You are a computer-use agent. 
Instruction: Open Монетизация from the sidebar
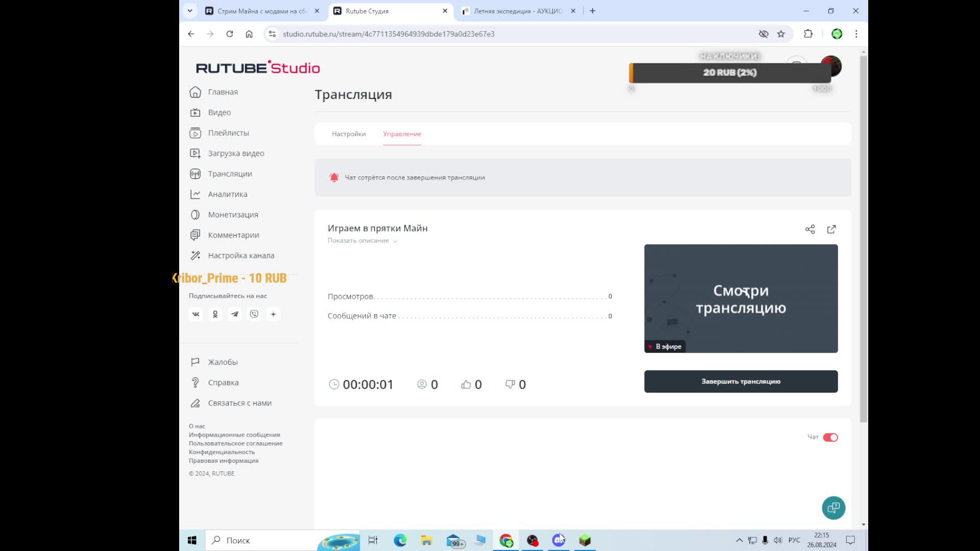233,214
